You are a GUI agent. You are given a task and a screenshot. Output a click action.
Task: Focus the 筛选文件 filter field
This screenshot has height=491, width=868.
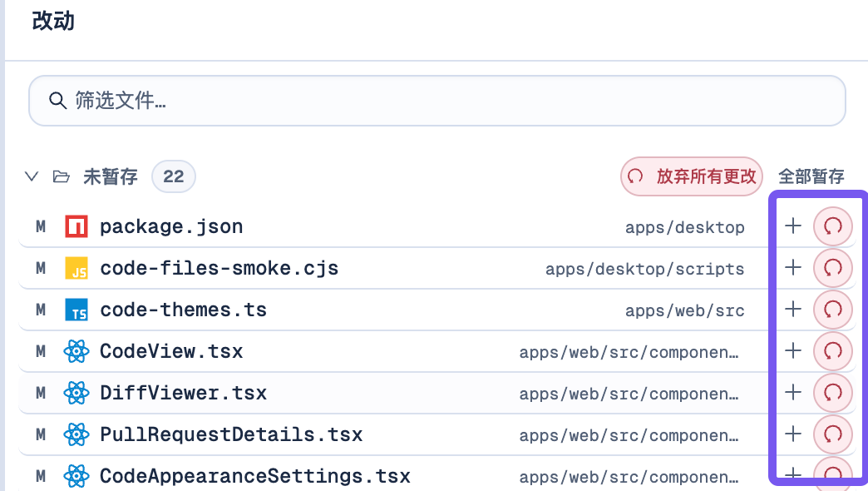pyautogui.click(x=437, y=101)
